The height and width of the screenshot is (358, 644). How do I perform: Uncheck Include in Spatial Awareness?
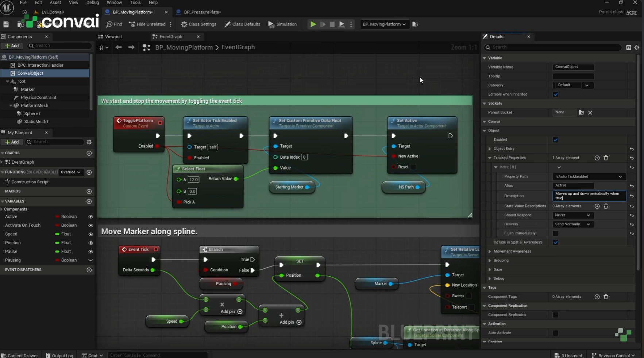click(x=555, y=242)
